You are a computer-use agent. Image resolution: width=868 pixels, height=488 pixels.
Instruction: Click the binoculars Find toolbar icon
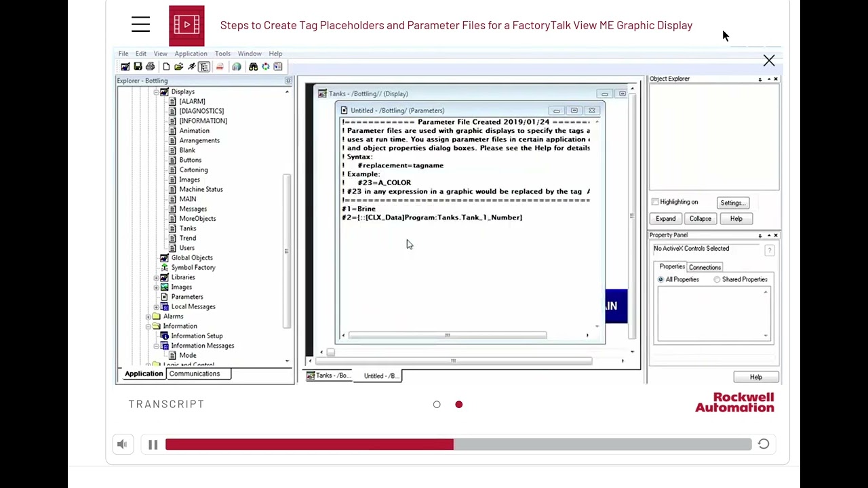coord(253,66)
